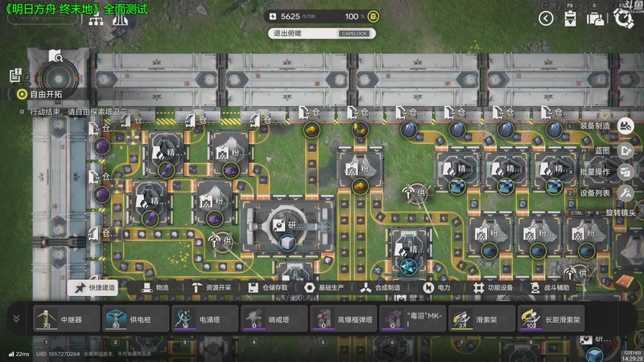Open the hierarchy tree icon at top
The height and width of the screenshot is (362, 644).
tap(96, 20)
